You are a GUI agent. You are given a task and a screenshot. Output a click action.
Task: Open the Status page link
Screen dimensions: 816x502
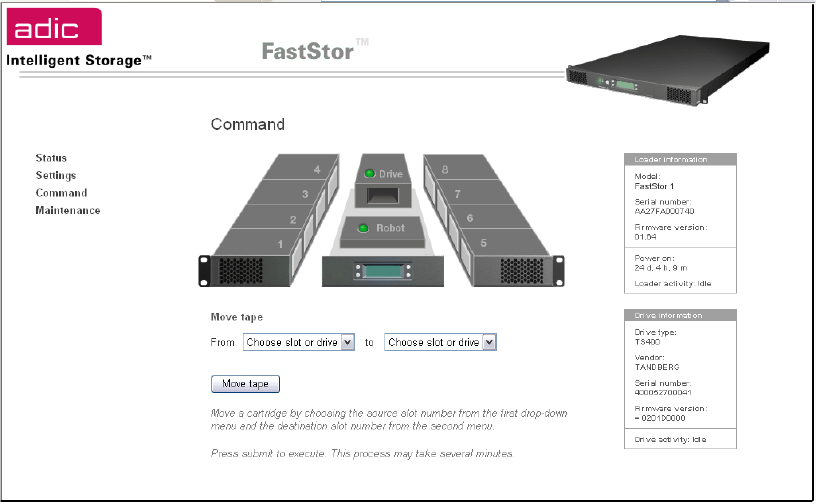pyautogui.click(x=51, y=158)
